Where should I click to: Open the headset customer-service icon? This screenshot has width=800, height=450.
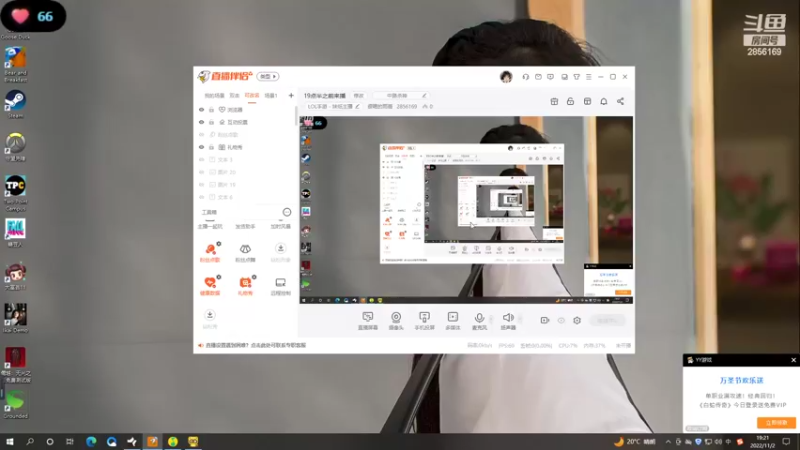526,77
